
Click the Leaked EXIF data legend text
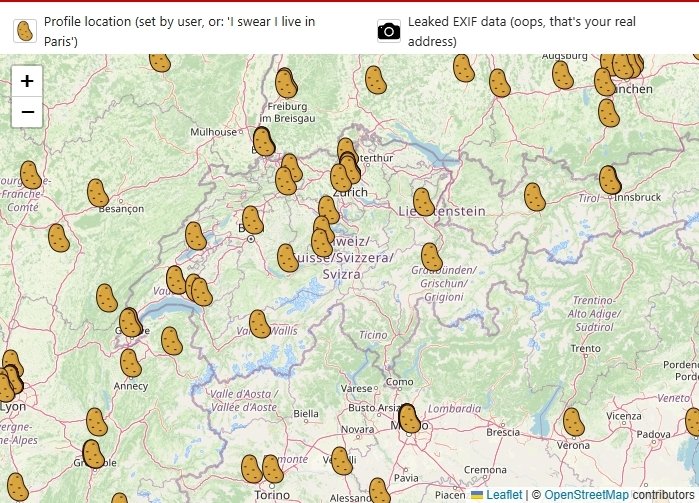522,31
